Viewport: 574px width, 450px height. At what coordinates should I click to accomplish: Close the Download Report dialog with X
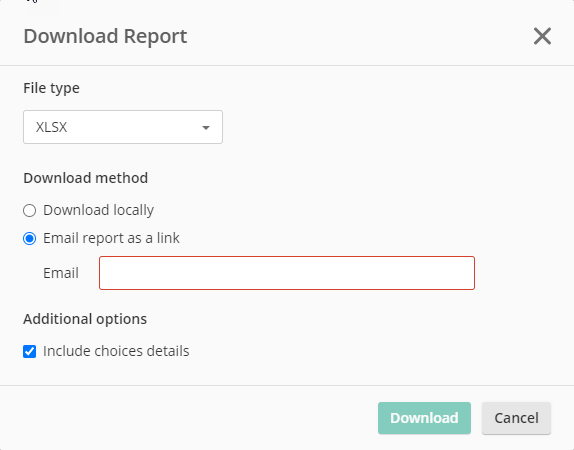point(542,36)
